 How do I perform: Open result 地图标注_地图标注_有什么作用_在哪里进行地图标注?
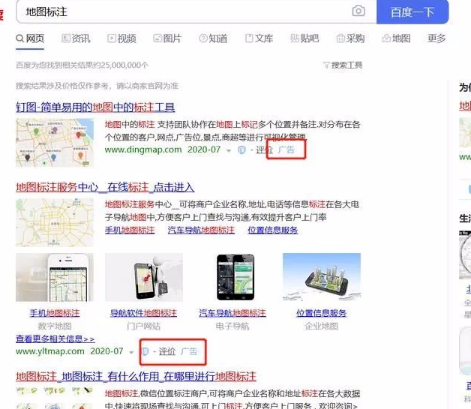tap(136, 377)
